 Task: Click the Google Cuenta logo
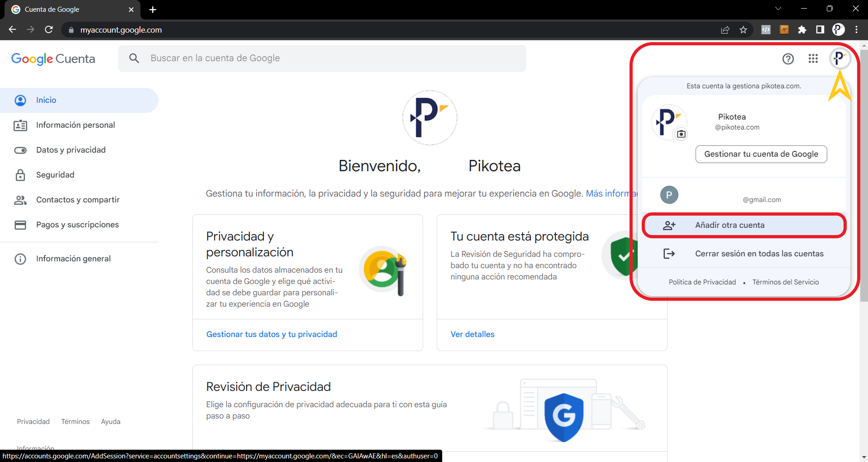click(x=53, y=58)
